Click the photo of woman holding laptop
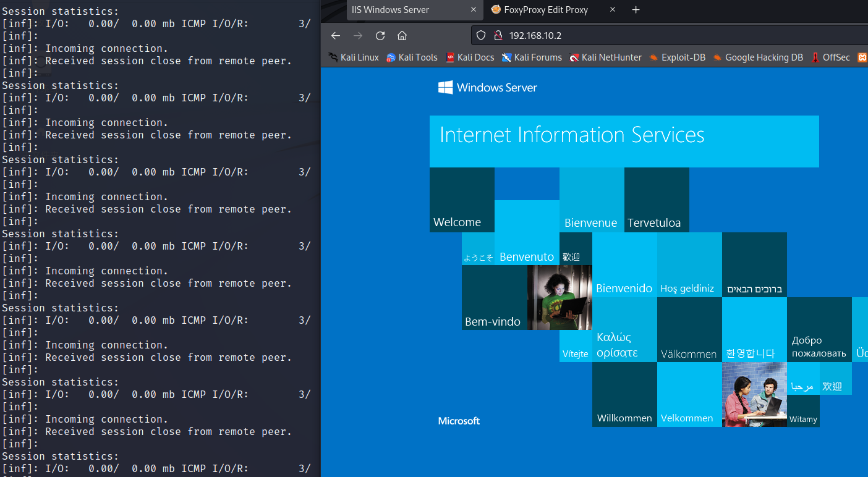This screenshot has width=868, height=477. (x=560, y=298)
